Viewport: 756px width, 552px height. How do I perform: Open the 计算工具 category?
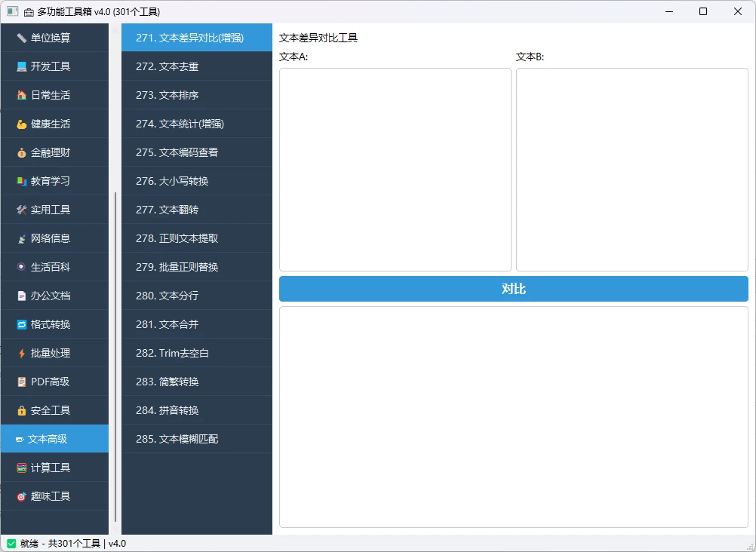(x=54, y=468)
